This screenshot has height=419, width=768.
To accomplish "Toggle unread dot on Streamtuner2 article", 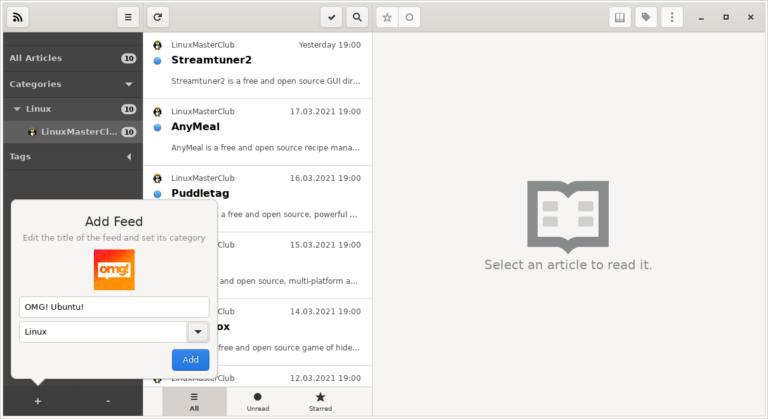I will (157, 61).
